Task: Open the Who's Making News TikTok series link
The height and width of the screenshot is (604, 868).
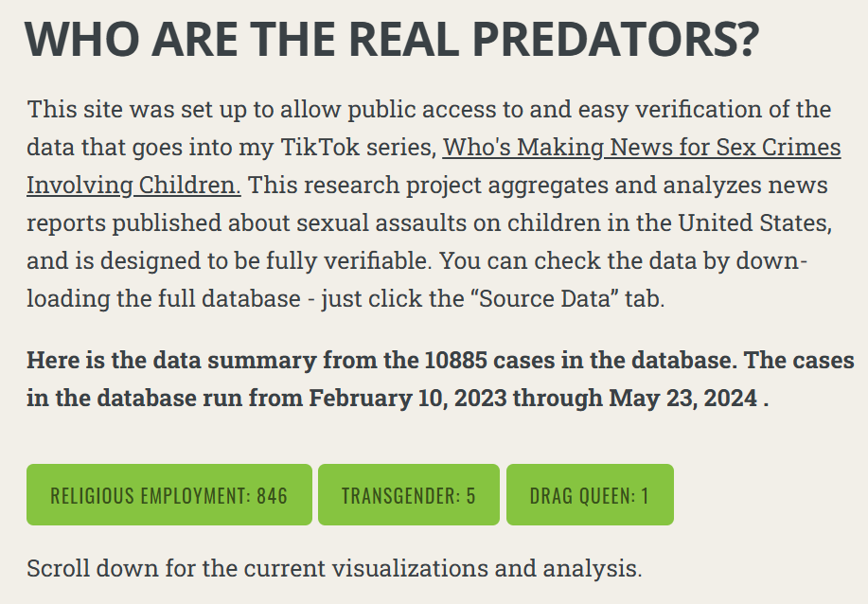Action: pyautogui.click(x=642, y=149)
